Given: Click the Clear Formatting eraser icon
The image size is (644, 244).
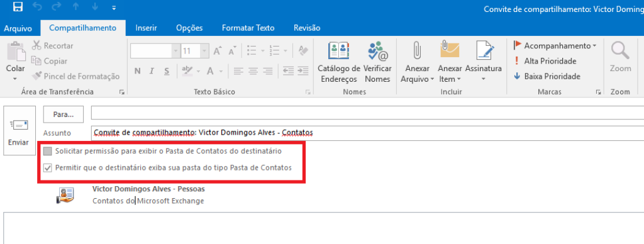Looking at the screenshot, I should (x=303, y=51).
